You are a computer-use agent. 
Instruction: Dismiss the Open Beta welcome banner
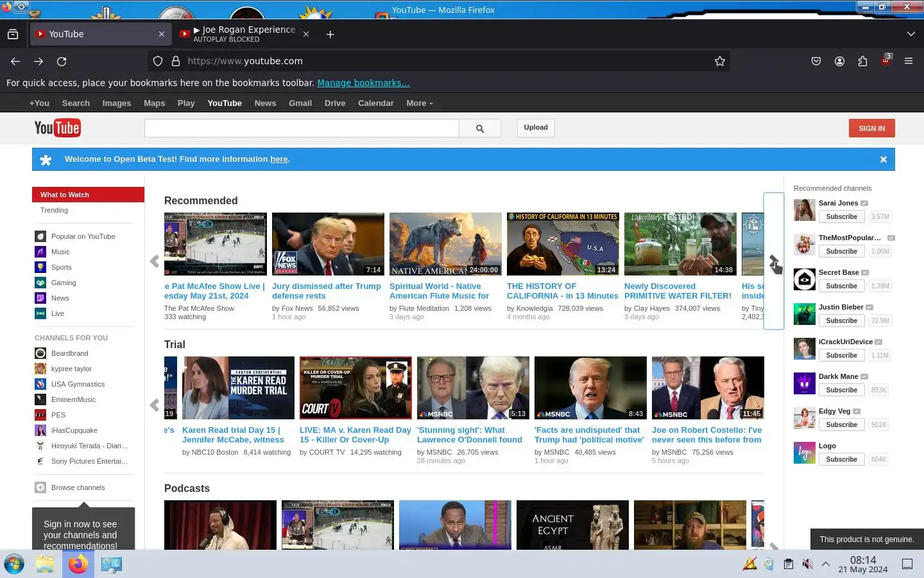(884, 159)
